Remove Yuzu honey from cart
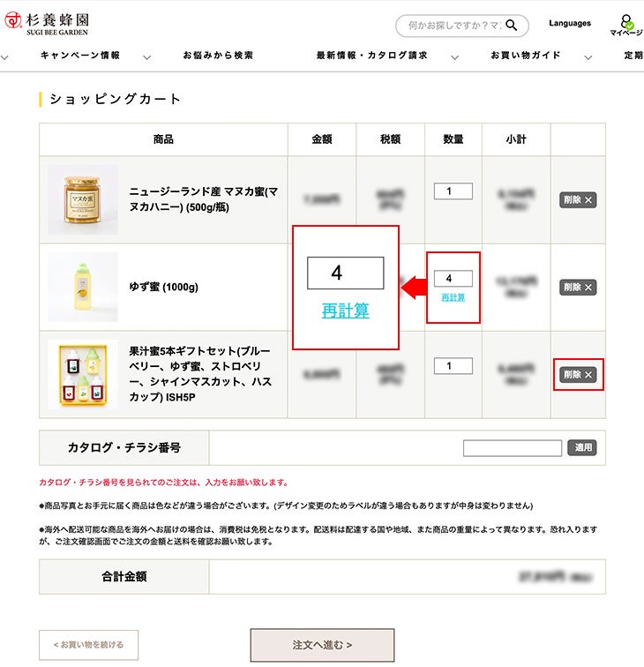This screenshot has width=644, height=667. 578,287
